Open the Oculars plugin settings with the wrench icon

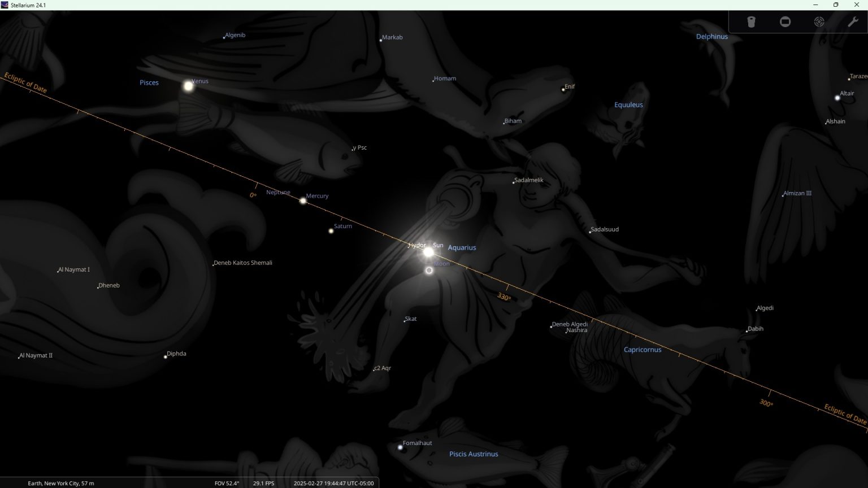853,21
